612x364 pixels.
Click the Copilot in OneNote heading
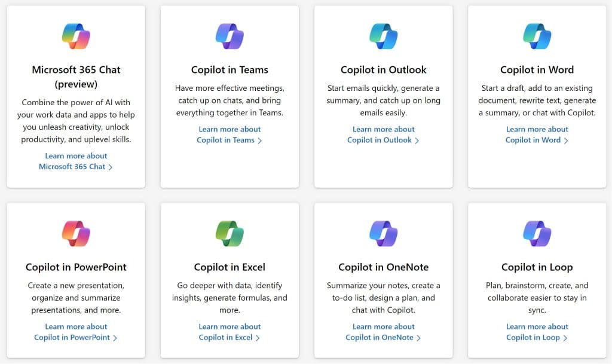click(383, 267)
